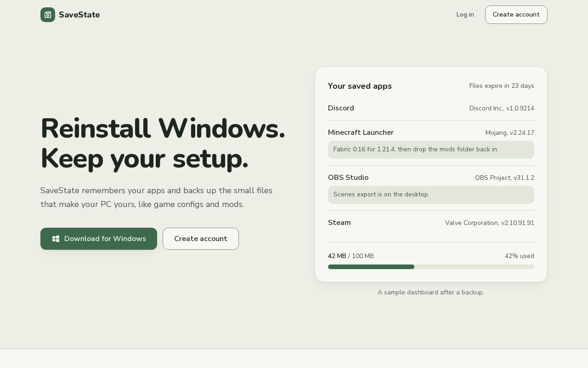Click "Mojang, v2.24.17" version text
This screenshot has height=368, width=588.
pos(510,133)
